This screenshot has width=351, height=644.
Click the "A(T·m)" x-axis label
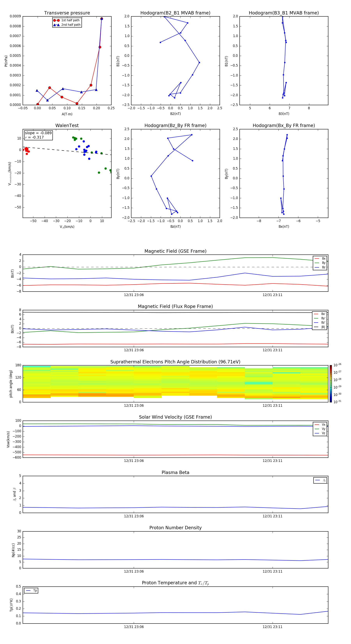pos(67,114)
